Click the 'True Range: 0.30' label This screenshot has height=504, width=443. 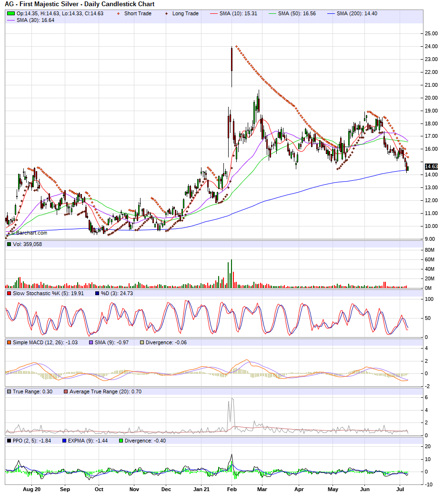(x=32, y=391)
